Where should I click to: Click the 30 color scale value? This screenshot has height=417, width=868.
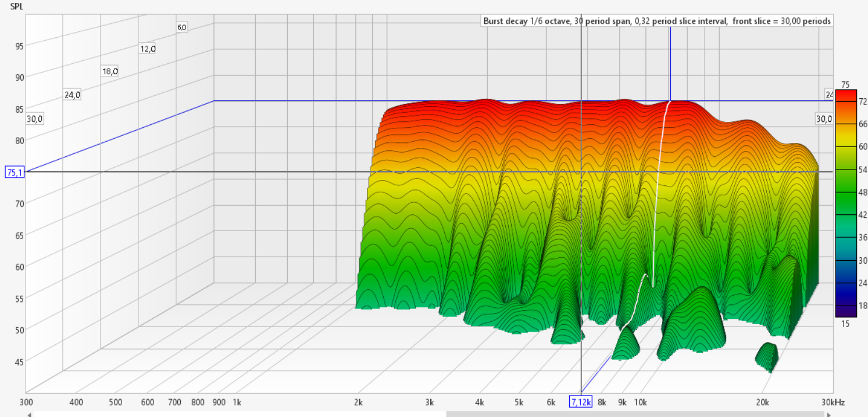coord(863,260)
